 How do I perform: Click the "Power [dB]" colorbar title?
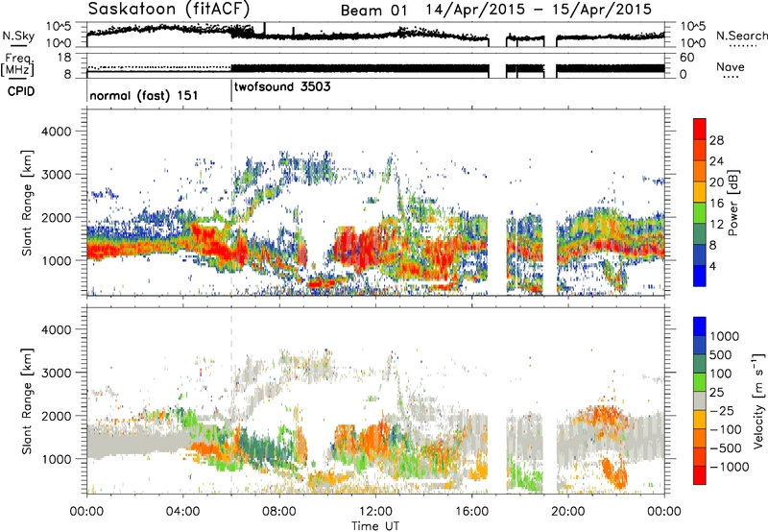point(732,203)
